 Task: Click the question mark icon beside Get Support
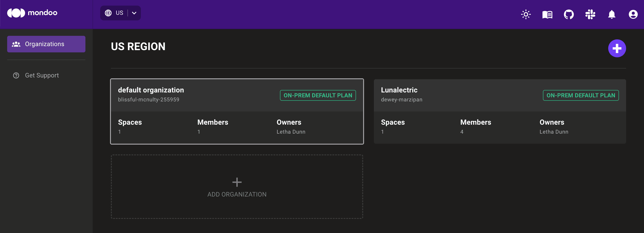(16, 75)
